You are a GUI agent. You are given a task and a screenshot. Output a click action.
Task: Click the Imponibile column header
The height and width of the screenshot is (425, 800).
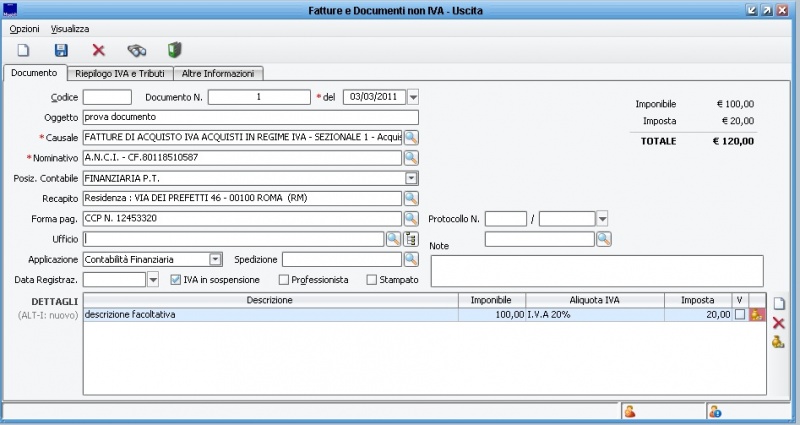coord(492,300)
